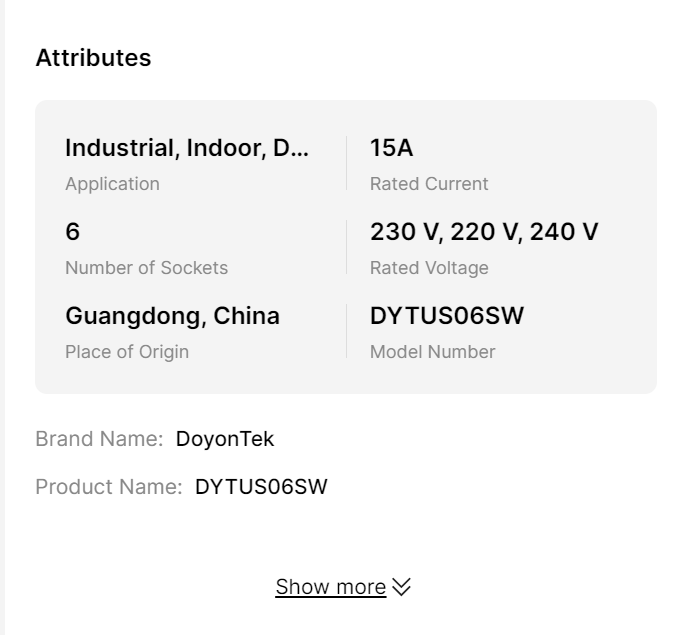Select the '230 V, 220 V, 240 V' value
This screenshot has width=687, height=635.
pyautogui.click(x=484, y=232)
